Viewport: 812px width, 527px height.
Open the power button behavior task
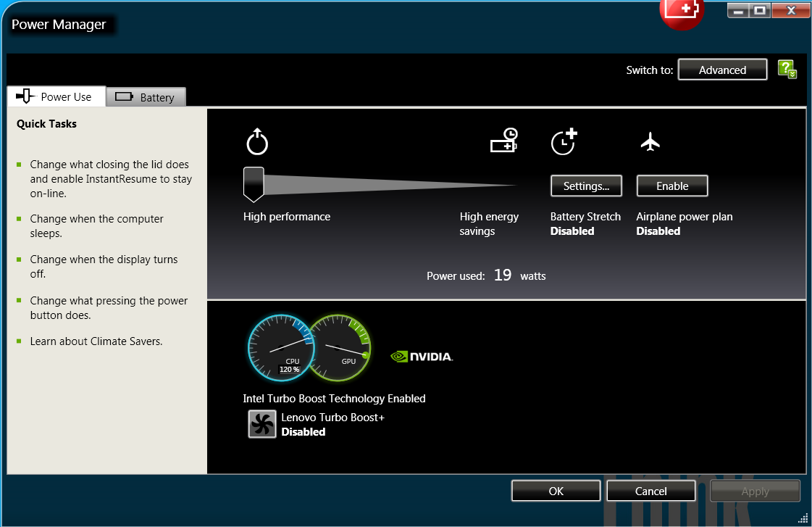point(109,308)
